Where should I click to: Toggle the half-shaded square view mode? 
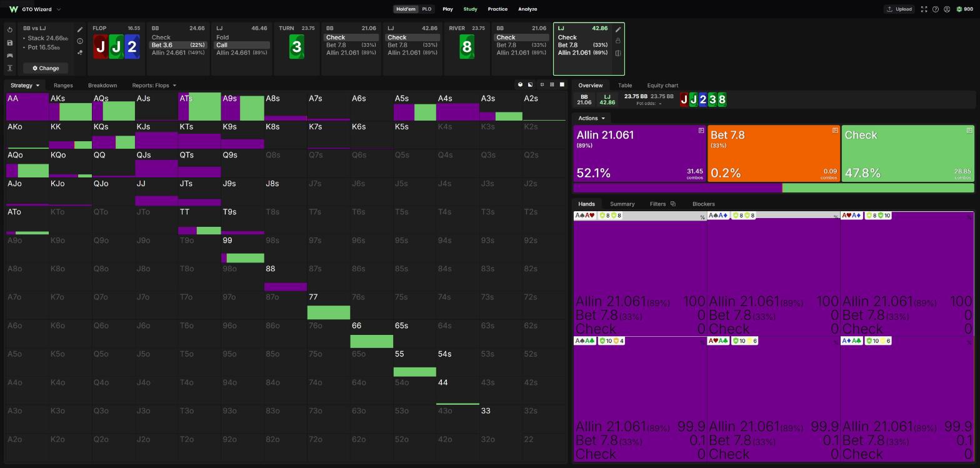pos(531,84)
